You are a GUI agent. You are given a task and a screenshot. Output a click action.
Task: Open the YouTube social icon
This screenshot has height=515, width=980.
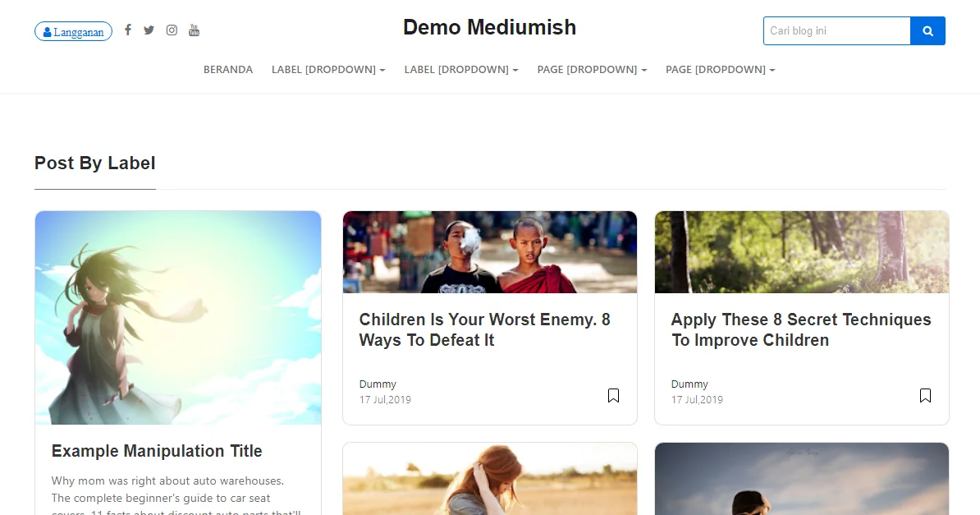[x=195, y=30]
